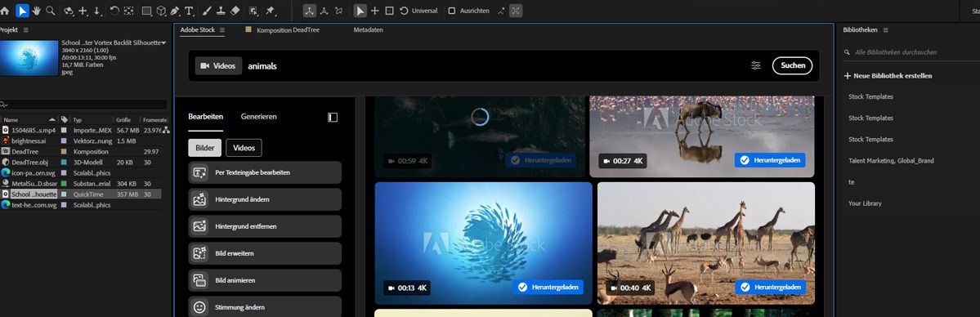The height and width of the screenshot is (317, 980).
Task: Open the Adobe Stock panel menu
Action: [222, 30]
